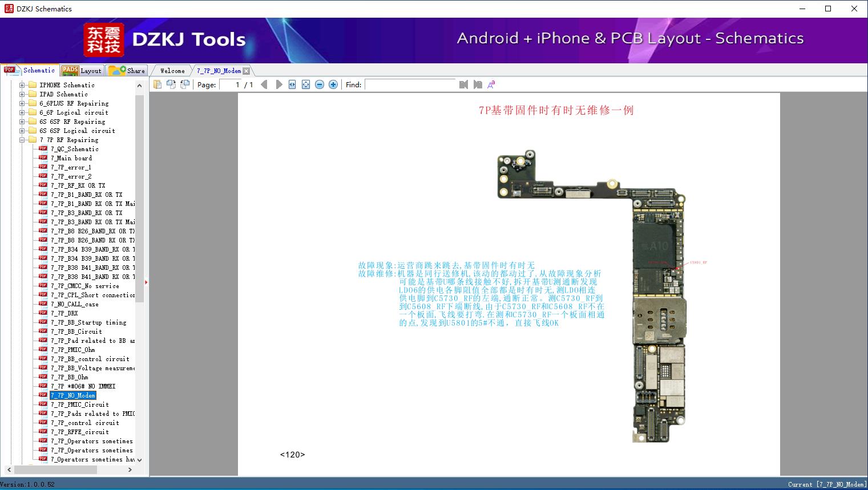Select the highlighted 7_7P_NO_Modem tree item

(73, 395)
